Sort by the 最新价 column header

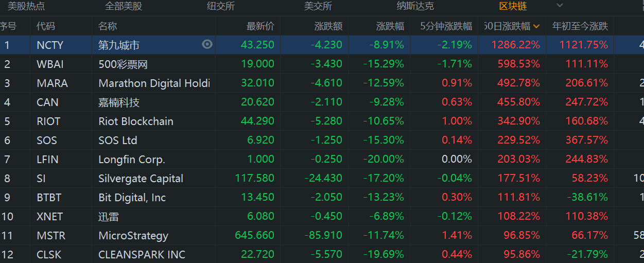260,26
